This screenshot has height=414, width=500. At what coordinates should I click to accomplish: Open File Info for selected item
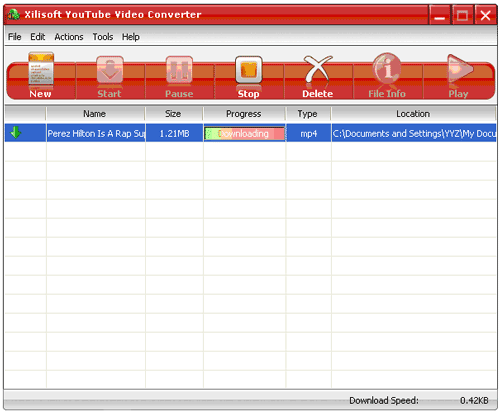pos(387,76)
